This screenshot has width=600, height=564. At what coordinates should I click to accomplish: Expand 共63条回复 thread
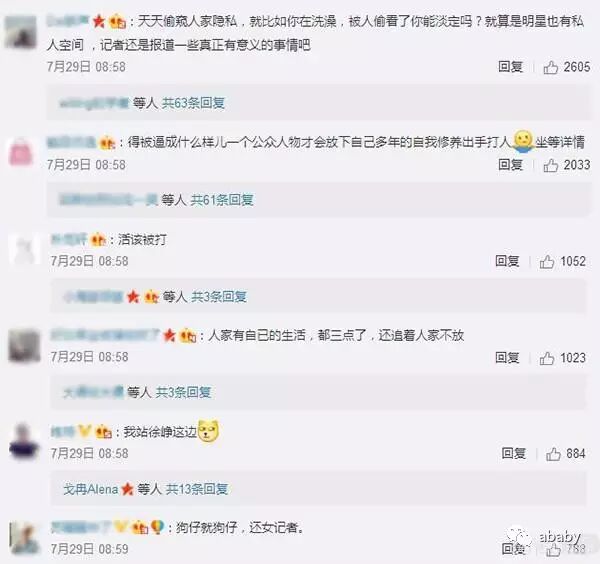193,103
